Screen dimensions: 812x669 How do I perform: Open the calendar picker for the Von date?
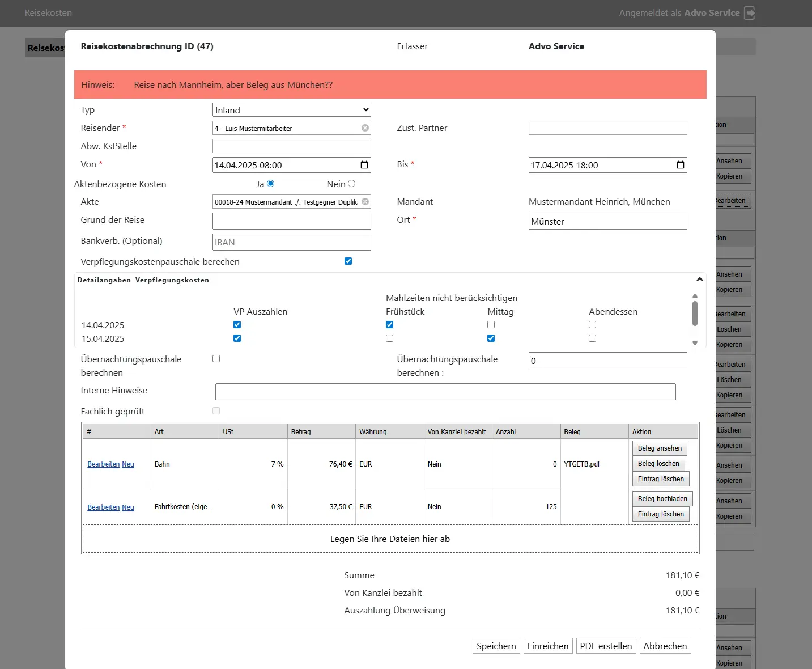pyautogui.click(x=364, y=164)
